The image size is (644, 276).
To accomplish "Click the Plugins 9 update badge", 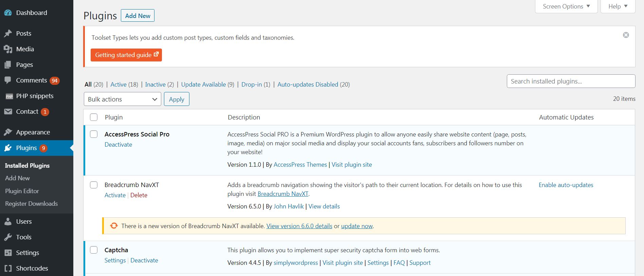I will 43,148.
